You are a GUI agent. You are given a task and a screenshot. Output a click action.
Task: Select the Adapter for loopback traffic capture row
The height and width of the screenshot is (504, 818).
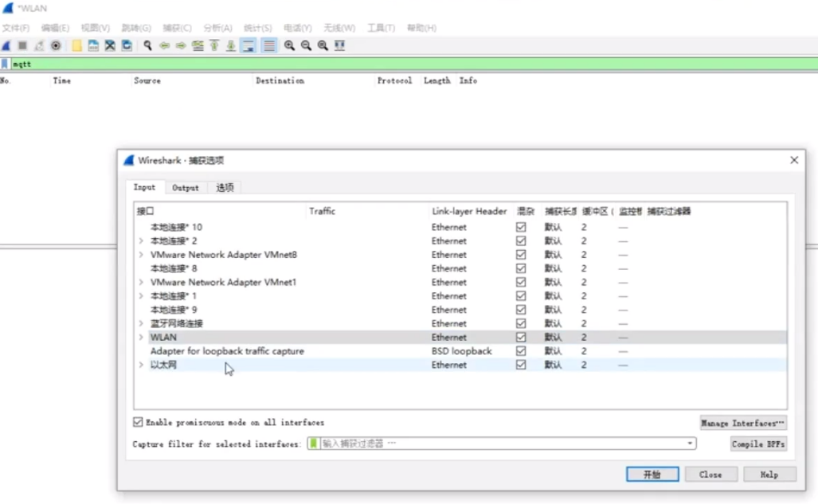point(460,351)
